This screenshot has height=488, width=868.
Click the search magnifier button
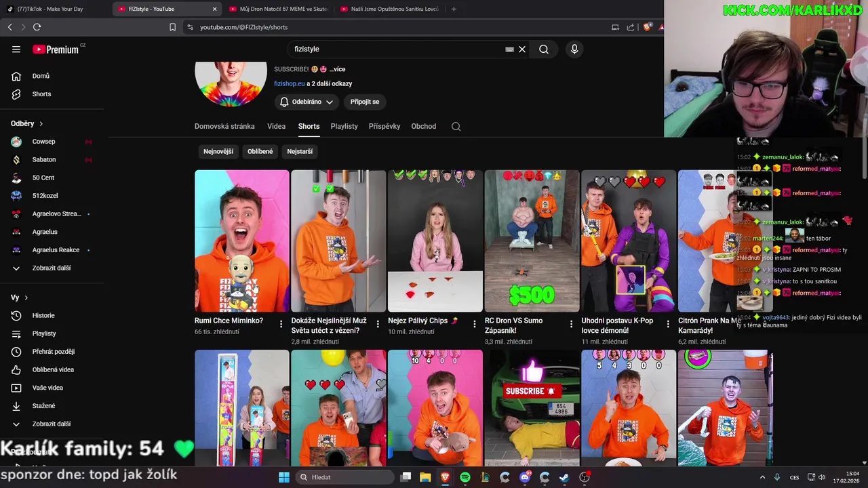pos(544,49)
